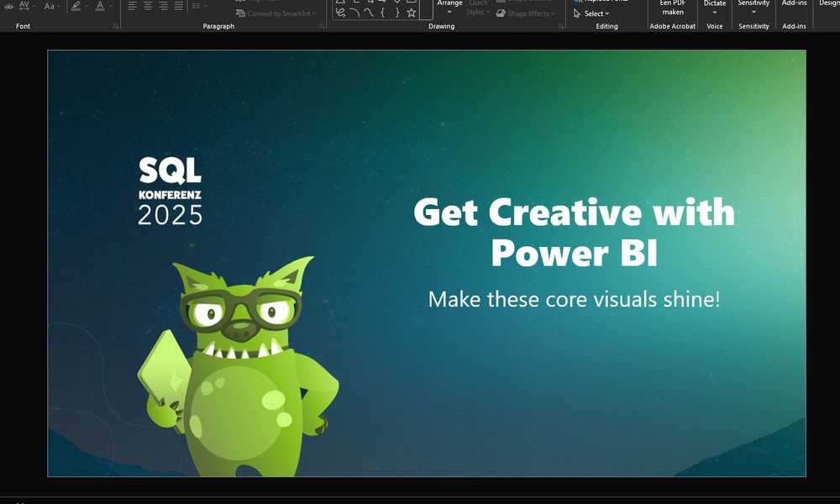Select the slide title Get Creative with Power BI

(574, 232)
